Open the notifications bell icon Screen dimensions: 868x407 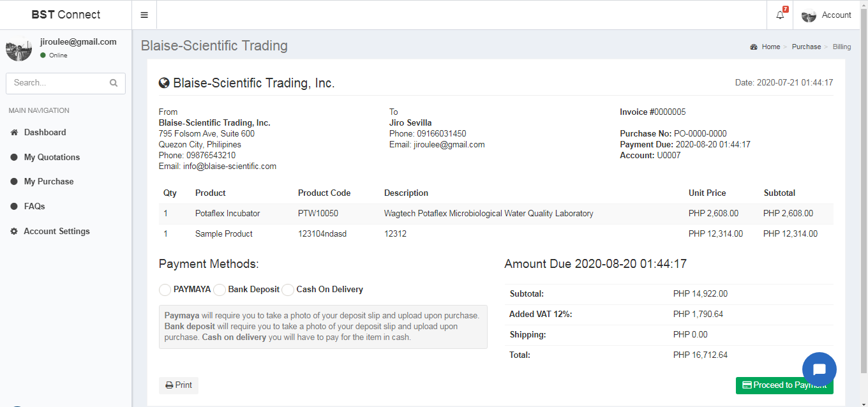780,15
